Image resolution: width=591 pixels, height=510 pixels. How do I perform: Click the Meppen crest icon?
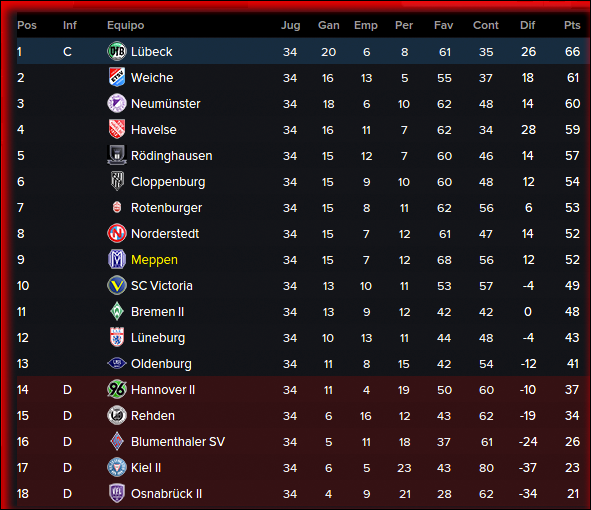(117, 259)
